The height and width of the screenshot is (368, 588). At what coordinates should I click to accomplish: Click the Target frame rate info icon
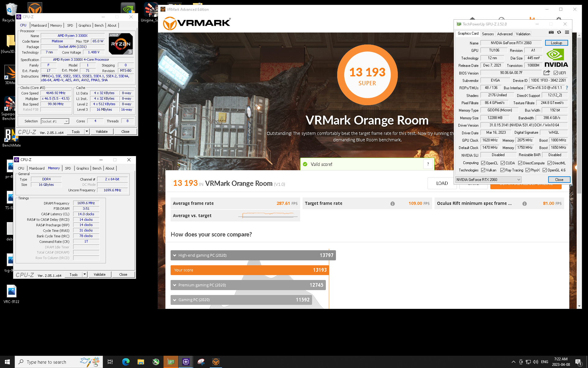tap(393, 204)
